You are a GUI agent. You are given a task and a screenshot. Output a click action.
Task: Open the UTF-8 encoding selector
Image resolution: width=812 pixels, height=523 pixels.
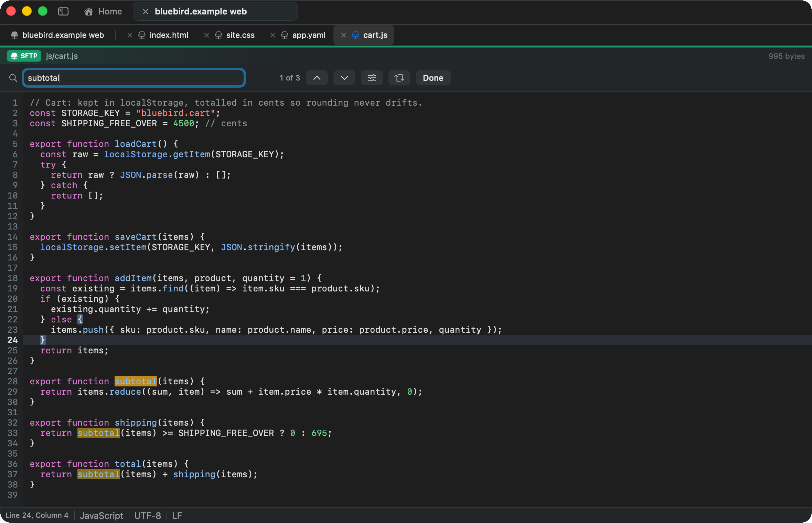pyautogui.click(x=148, y=515)
